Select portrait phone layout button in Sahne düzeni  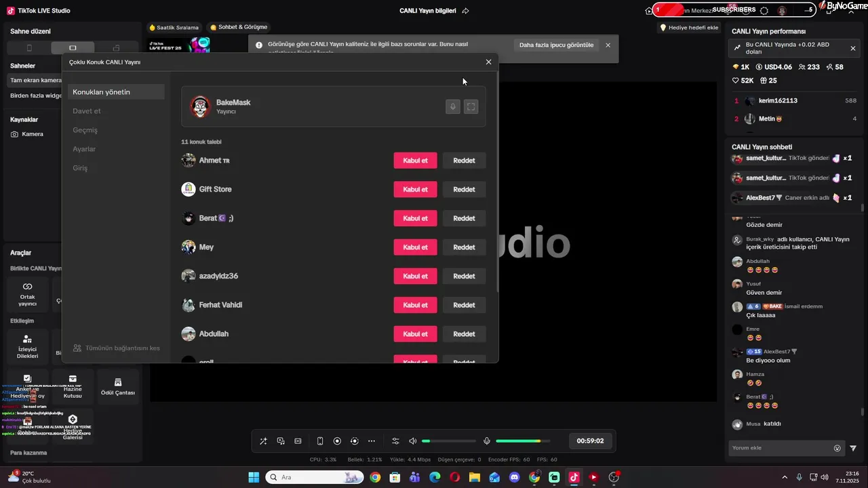click(29, 48)
